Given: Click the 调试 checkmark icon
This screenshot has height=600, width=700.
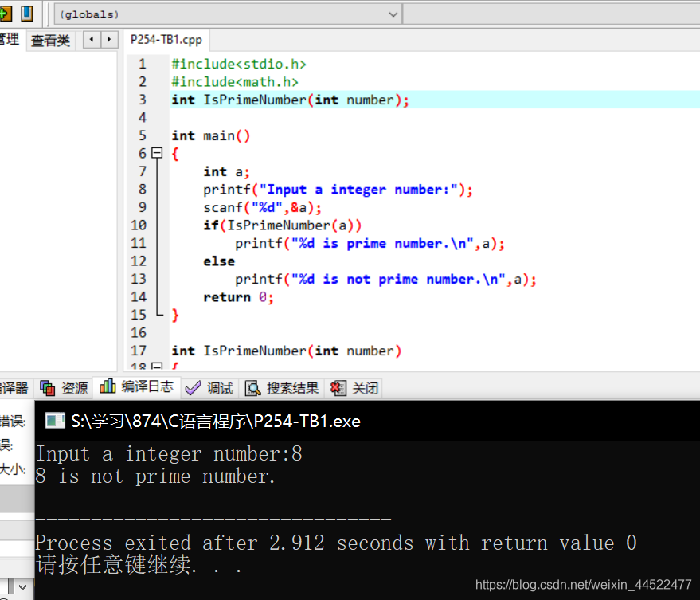Looking at the screenshot, I should (193, 388).
